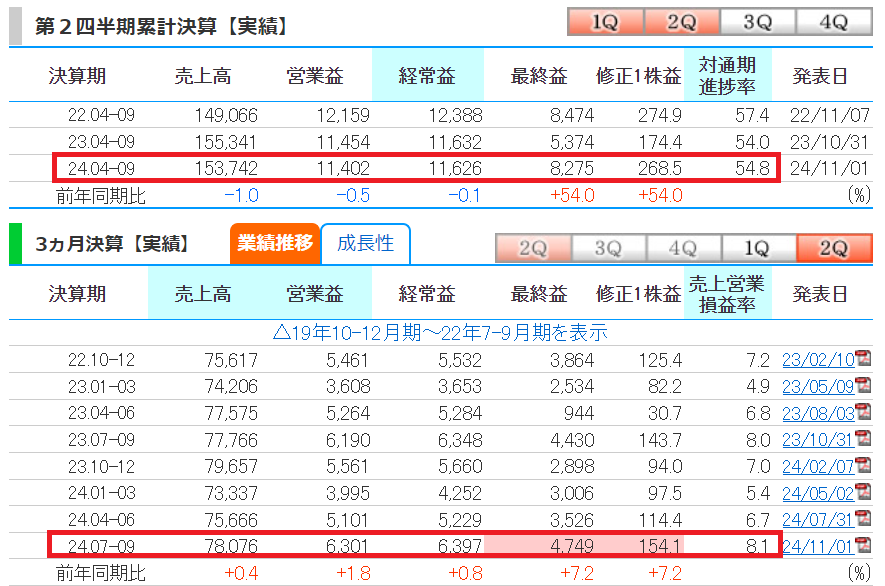The width and height of the screenshot is (885, 586).
Task: Switch to 3Q tab in cumulative section
Action: (x=757, y=22)
